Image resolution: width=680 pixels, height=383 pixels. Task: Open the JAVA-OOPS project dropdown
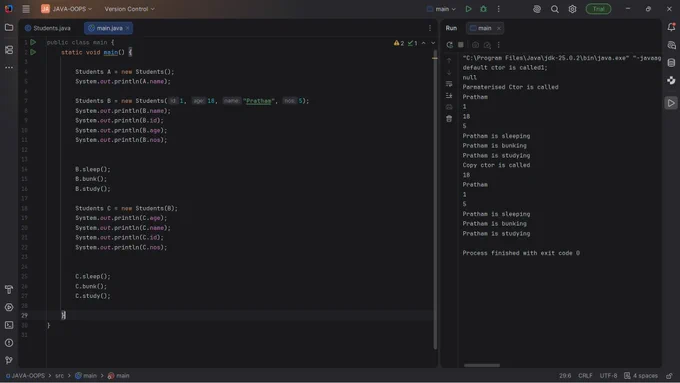click(66, 9)
